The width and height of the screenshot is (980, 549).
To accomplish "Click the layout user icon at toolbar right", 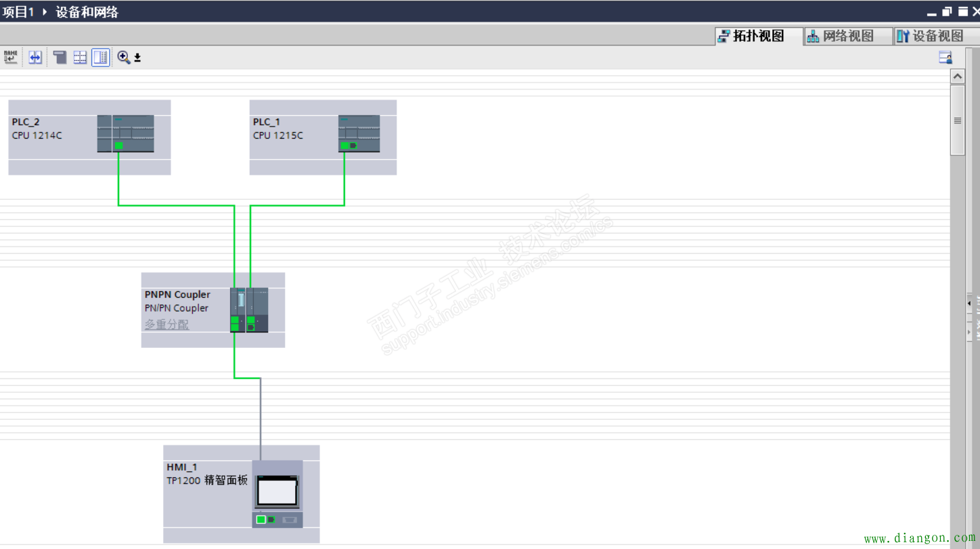I will 945,58.
